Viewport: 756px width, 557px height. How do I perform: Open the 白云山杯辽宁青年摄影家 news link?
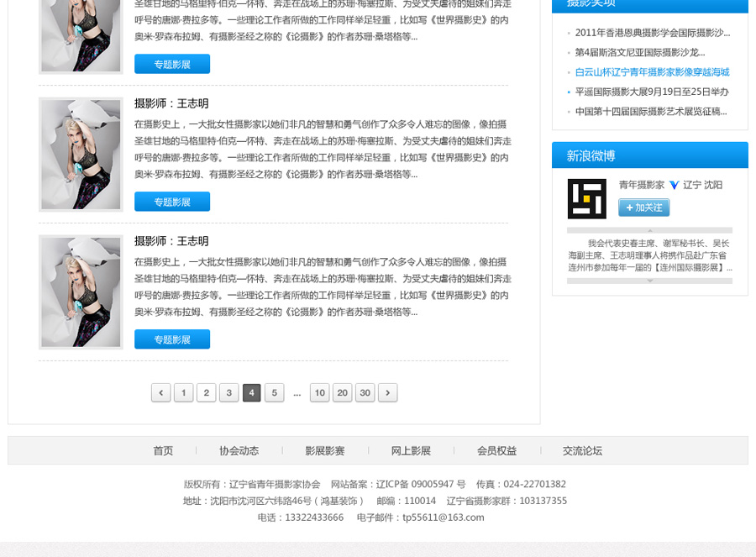point(652,72)
